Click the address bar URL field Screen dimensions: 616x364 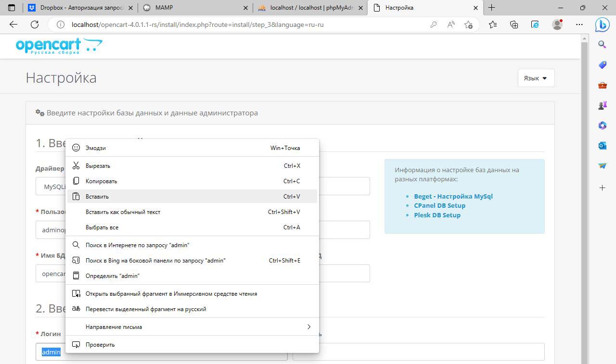241,25
